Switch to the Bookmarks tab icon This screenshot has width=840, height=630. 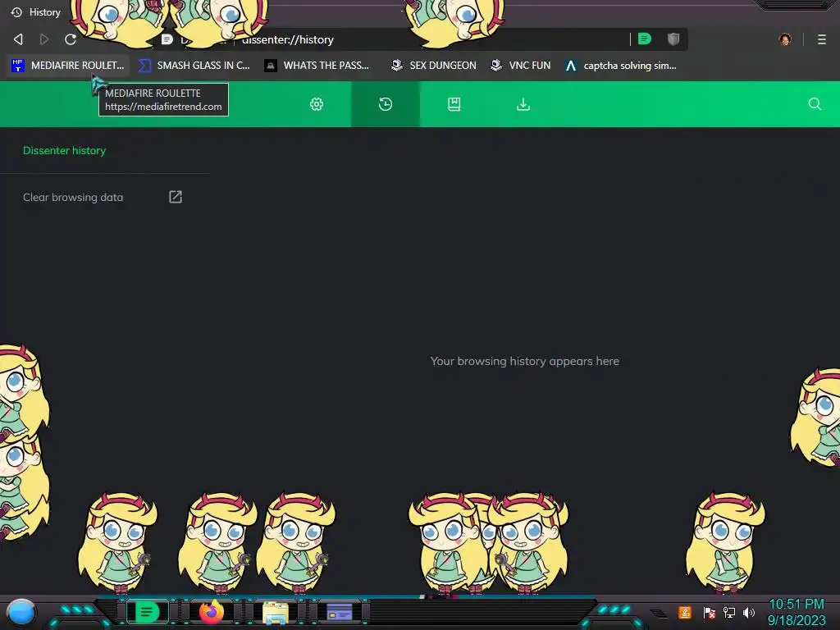click(x=454, y=104)
